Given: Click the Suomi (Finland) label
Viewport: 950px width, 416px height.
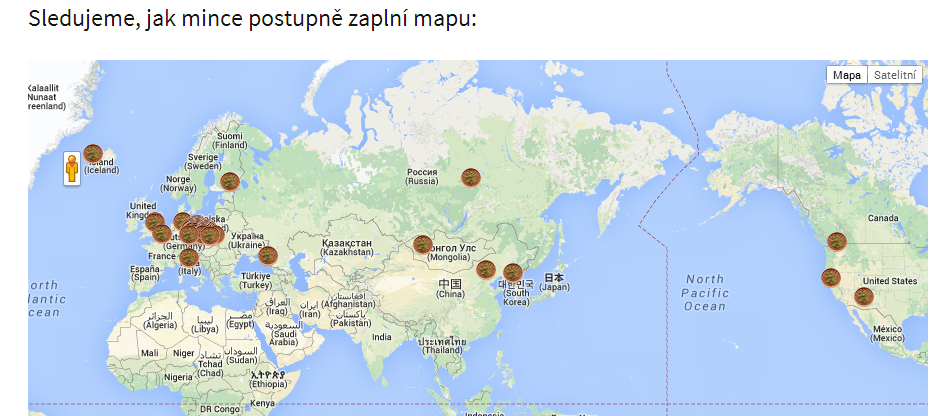Looking at the screenshot, I should [230, 140].
